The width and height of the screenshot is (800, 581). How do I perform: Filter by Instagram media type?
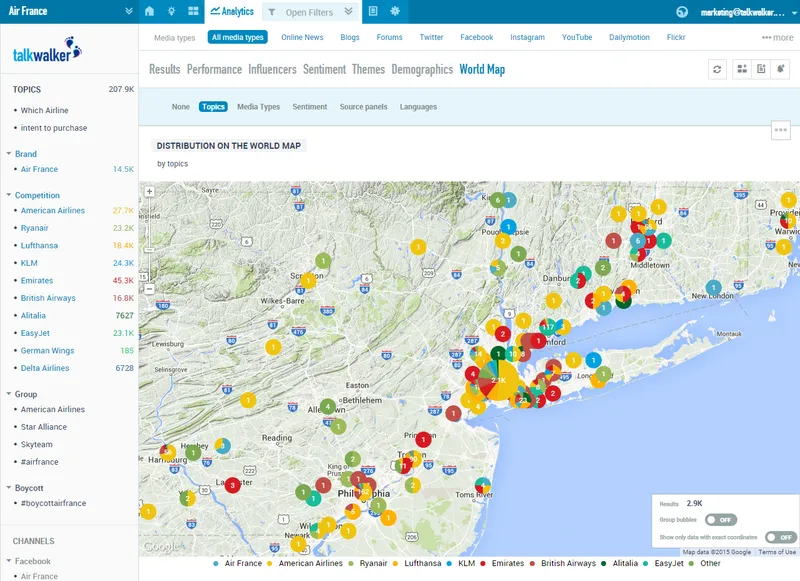(x=528, y=37)
